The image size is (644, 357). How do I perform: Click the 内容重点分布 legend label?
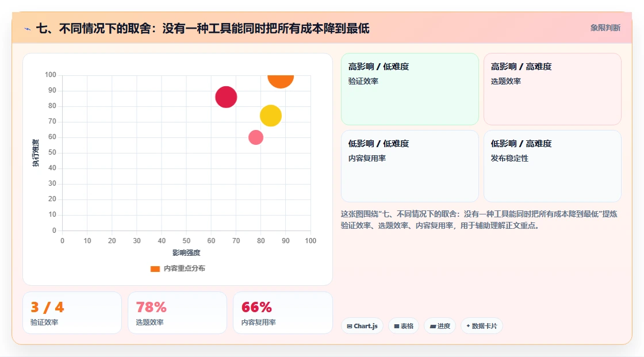coord(184,268)
